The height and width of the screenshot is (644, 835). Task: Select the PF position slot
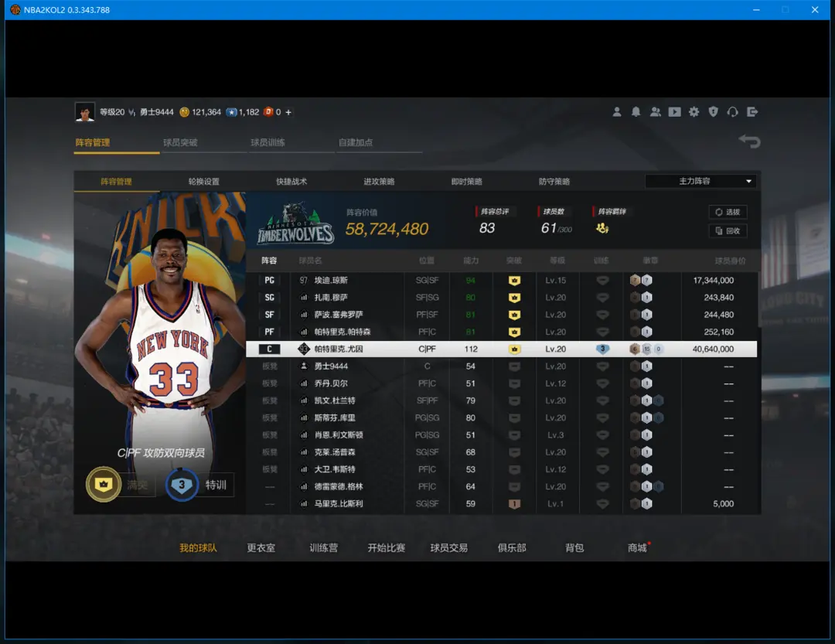click(x=270, y=332)
